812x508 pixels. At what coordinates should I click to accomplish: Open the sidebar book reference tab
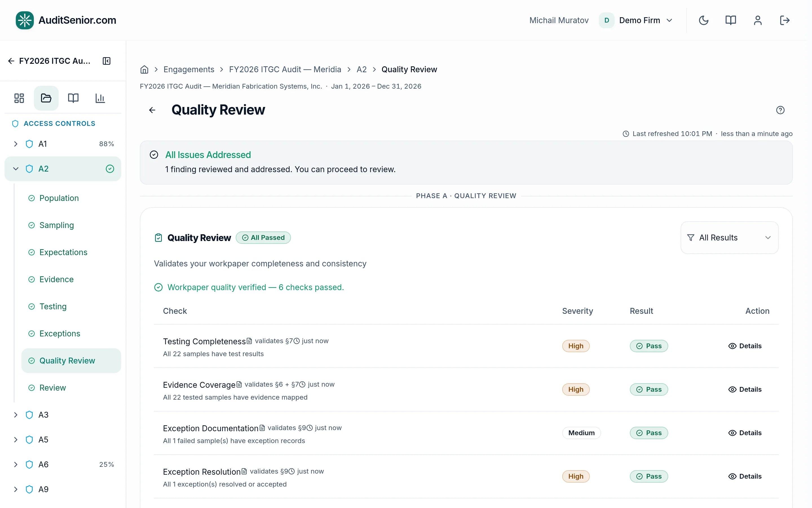73,98
